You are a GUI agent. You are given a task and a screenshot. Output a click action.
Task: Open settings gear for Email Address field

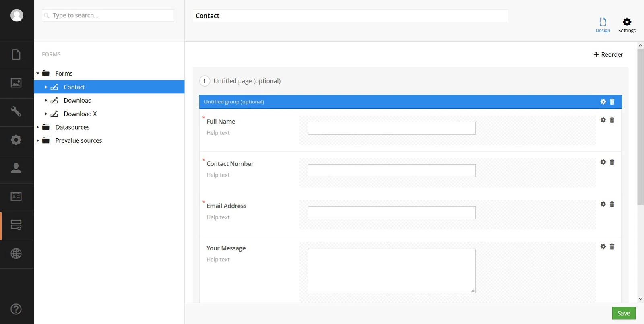pyautogui.click(x=603, y=204)
